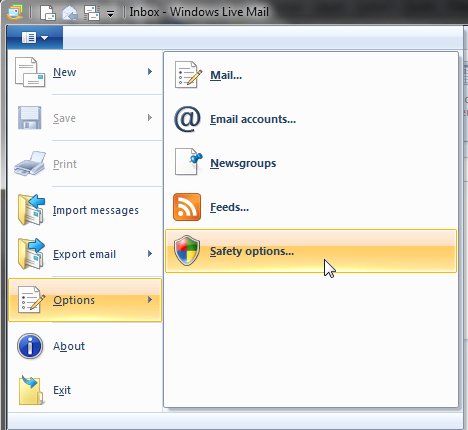Choose Export email from the menu
This screenshot has height=430, width=468.
click(85, 254)
